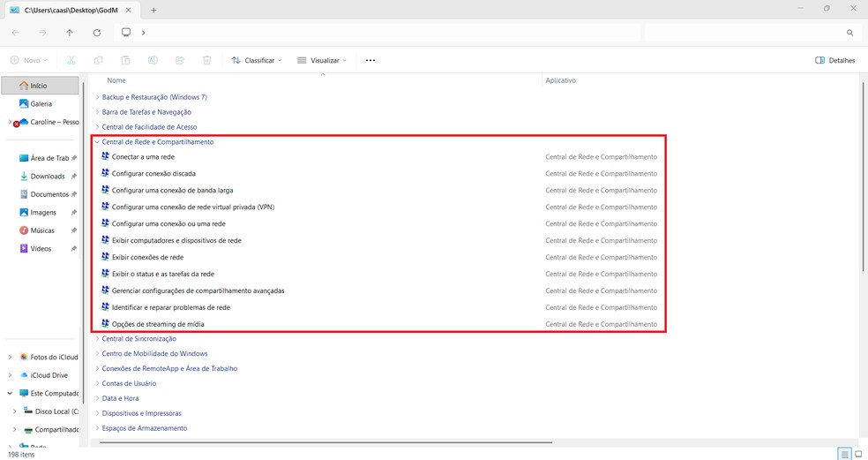The image size is (868, 460).
Task: Open 'Exibir conexões de rede'
Action: [x=147, y=257]
